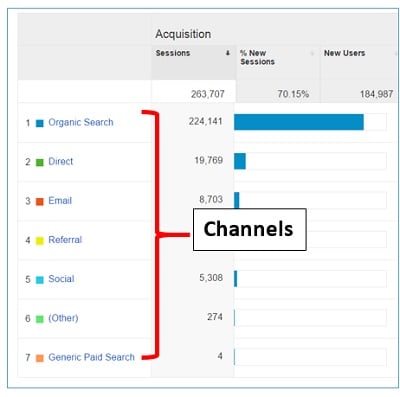Open the Referral channel link
Image resolution: width=400 pixels, height=397 pixels.
(65, 240)
